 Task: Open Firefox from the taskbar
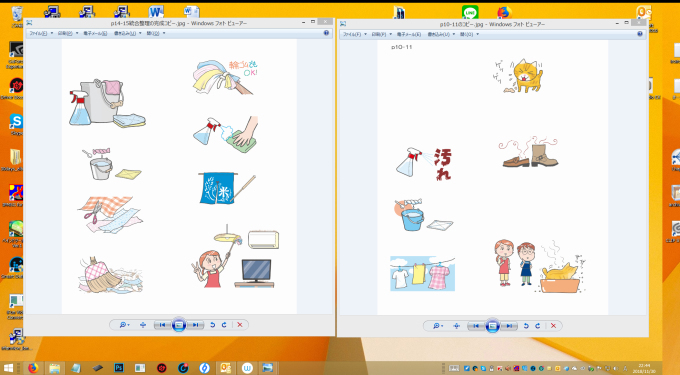point(33,368)
